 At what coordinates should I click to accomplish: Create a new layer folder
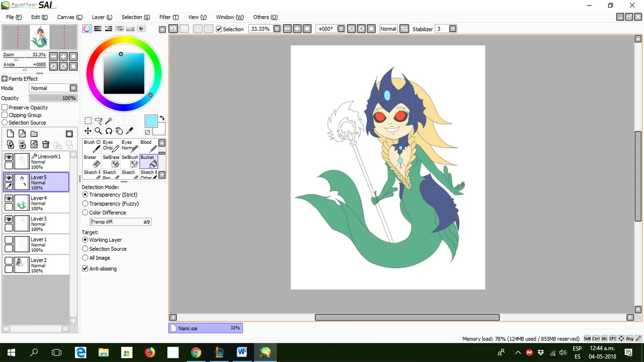pos(34,134)
